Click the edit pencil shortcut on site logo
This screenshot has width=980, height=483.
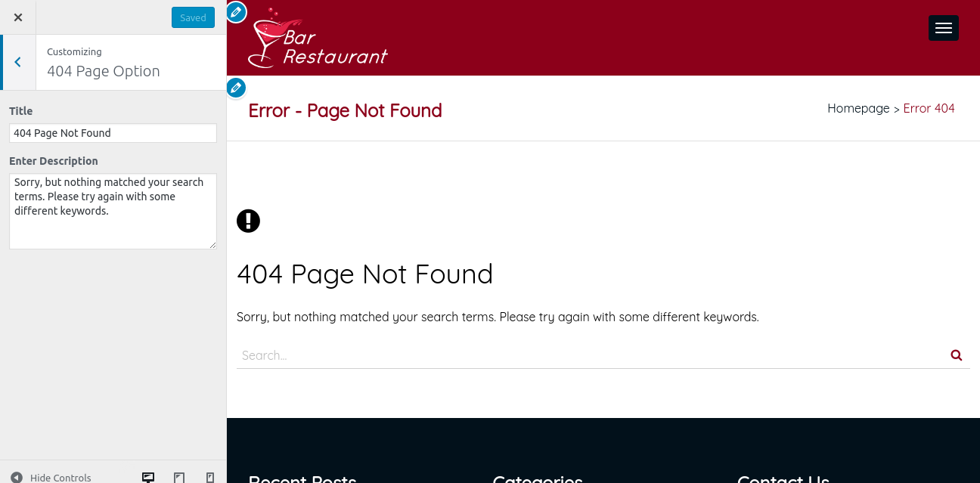[237, 12]
